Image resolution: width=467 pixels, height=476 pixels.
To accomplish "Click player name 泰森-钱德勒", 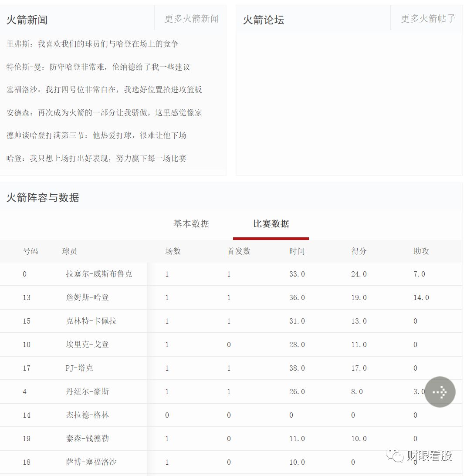I will (88, 439).
